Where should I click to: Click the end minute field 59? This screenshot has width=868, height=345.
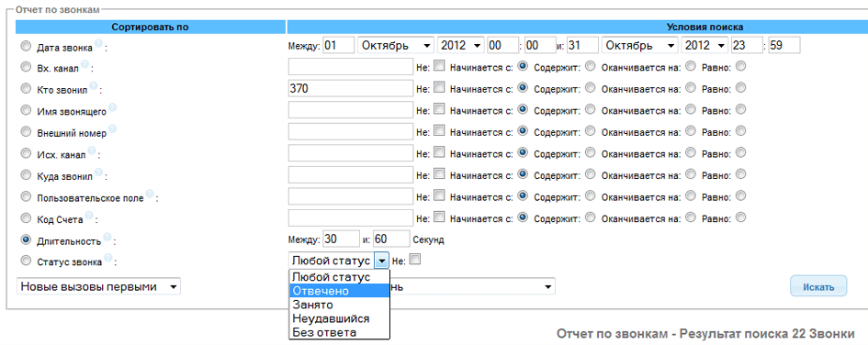coord(783,45)
